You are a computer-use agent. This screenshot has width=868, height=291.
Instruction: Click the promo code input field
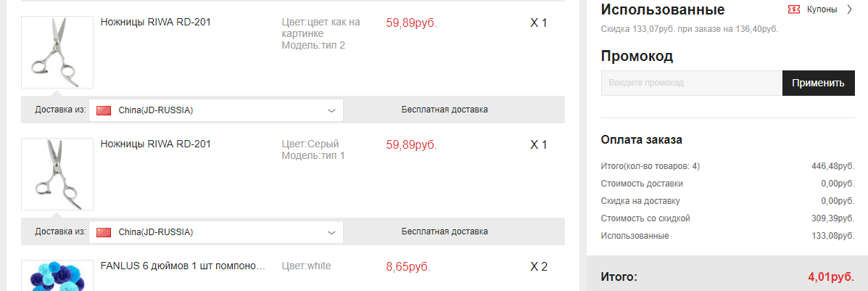(x=691, y=83)
